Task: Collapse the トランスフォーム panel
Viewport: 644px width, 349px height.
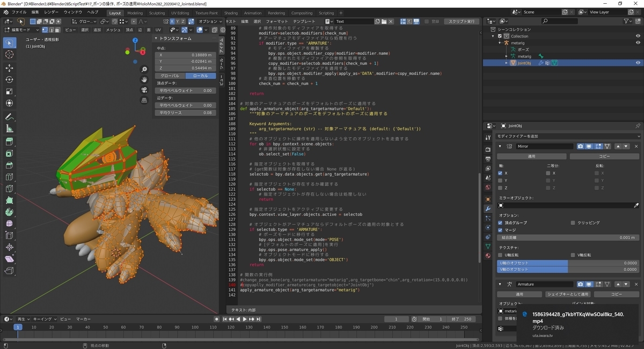Action: 156,39
